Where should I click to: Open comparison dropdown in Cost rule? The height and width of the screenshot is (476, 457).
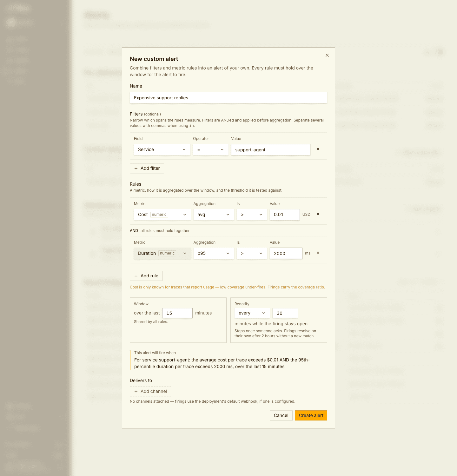click(252, 215)
